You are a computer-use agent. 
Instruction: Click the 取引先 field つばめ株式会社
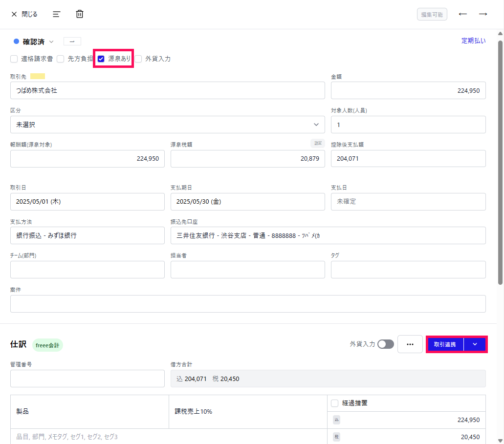click(x=168, y=90)
